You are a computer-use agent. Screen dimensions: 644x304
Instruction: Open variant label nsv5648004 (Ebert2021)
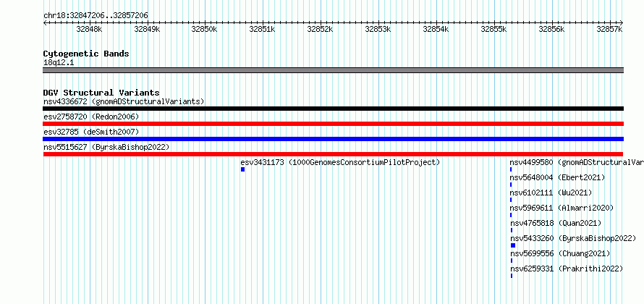[x=557, y=177]
